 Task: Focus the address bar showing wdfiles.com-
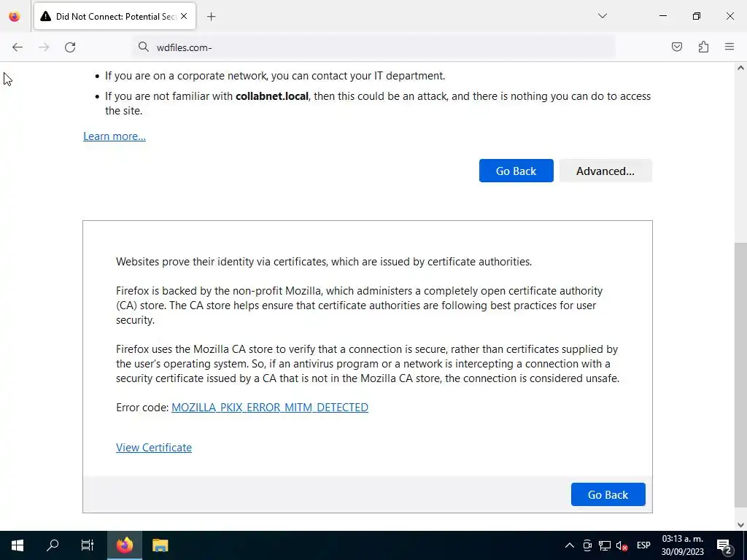pyautogui.click(x=374, y=47)
